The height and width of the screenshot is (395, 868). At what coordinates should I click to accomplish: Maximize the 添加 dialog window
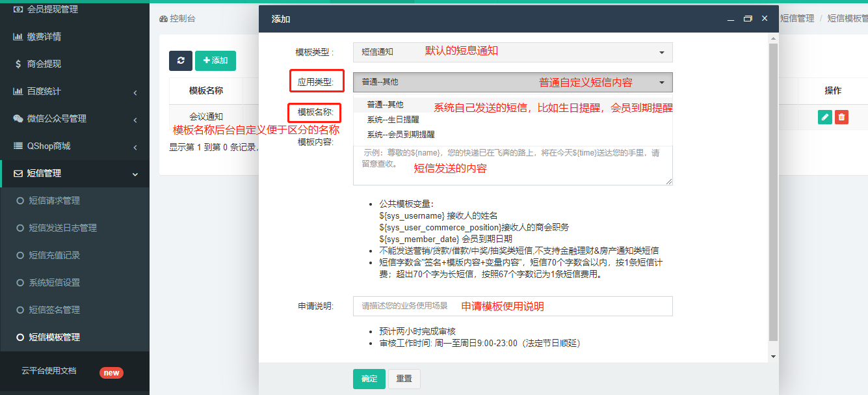tap(748, 19)
